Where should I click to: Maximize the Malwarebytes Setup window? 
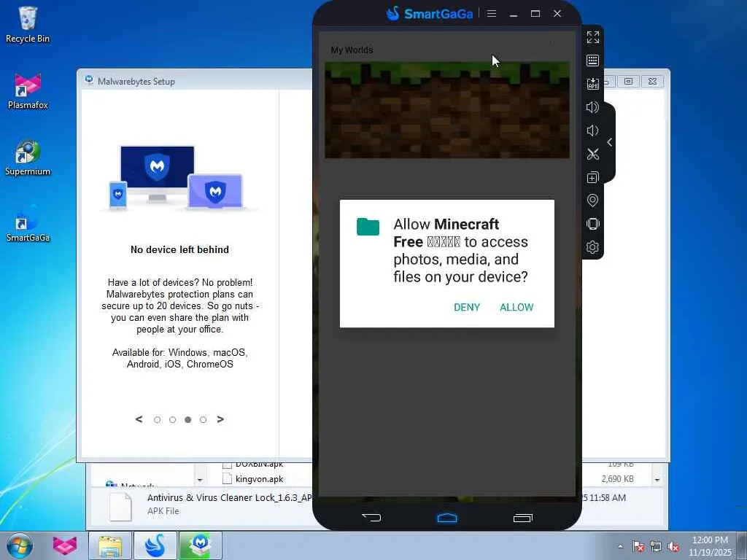(628, 82)
